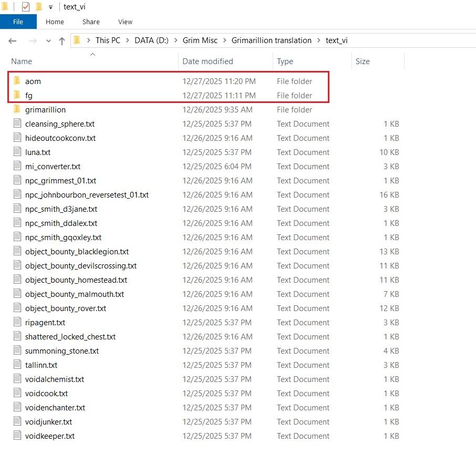Open the Recent locations dropdown arrow

click(x=49, y=41)
